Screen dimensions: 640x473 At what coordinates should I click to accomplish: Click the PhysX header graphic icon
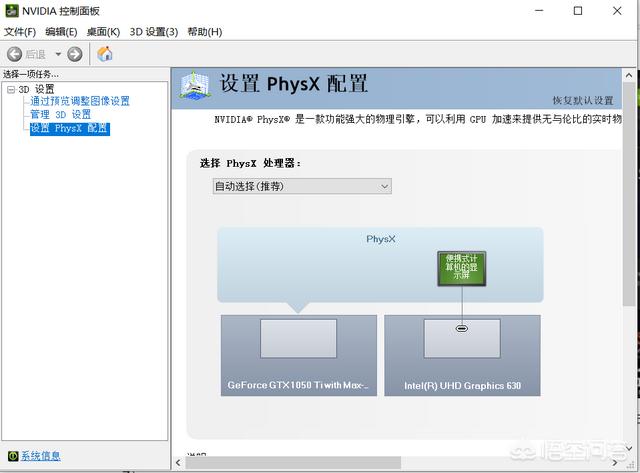195,85
